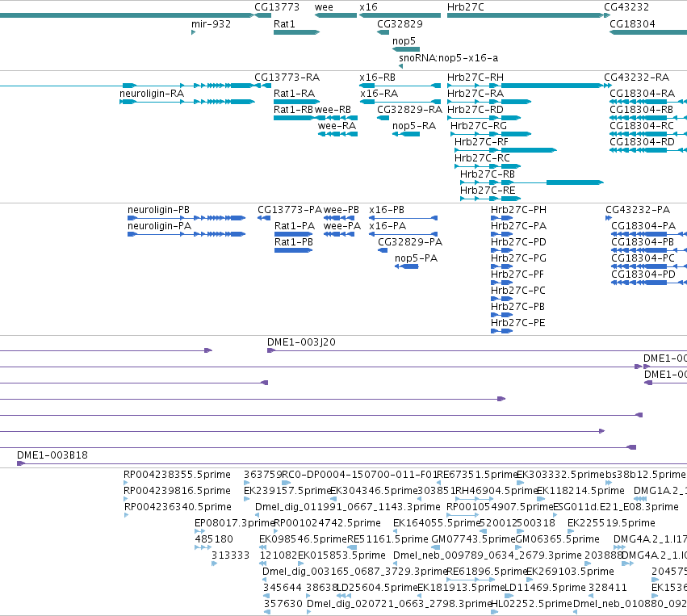Select the Hrb27C-RD transcript label
Screen dimensions: 687x616
pyautogui.click(x=475, y=110)
